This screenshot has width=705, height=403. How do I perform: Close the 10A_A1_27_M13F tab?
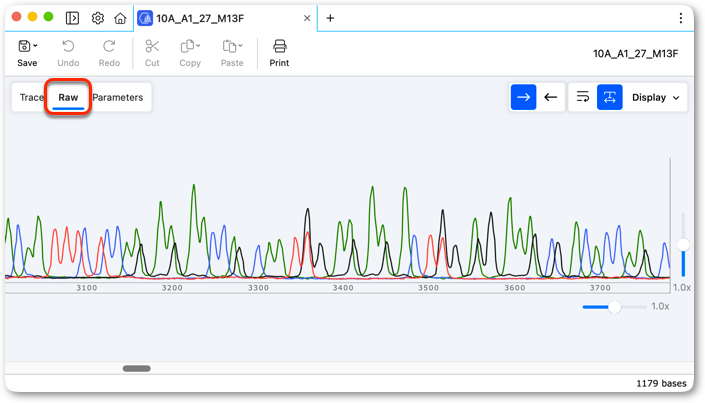(307, 18)
